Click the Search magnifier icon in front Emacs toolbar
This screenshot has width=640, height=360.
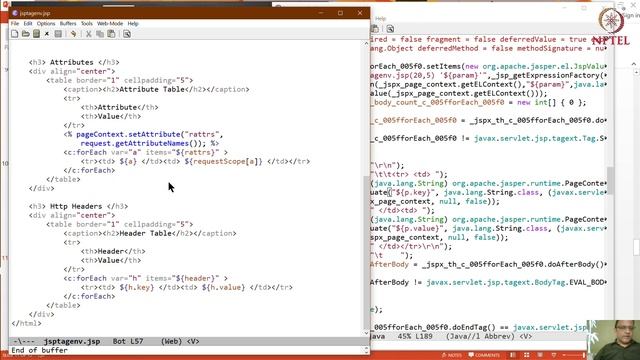(127, 34)
